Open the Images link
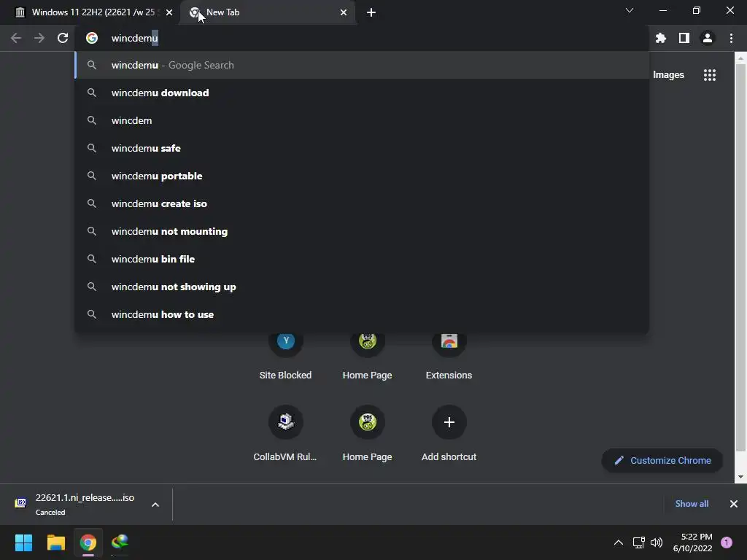This screenshot has width=747, height=560. 668,75
